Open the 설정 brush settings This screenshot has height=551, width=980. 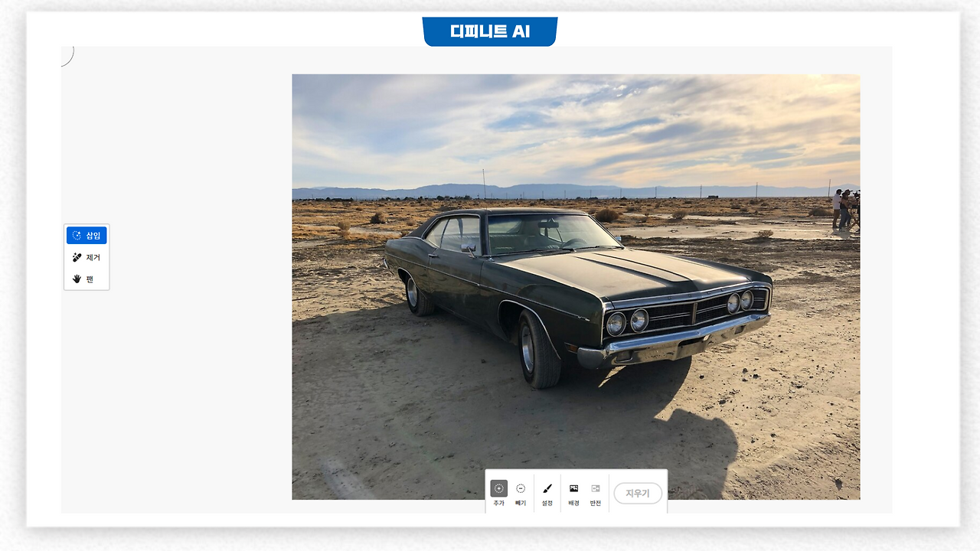[547, 494]
